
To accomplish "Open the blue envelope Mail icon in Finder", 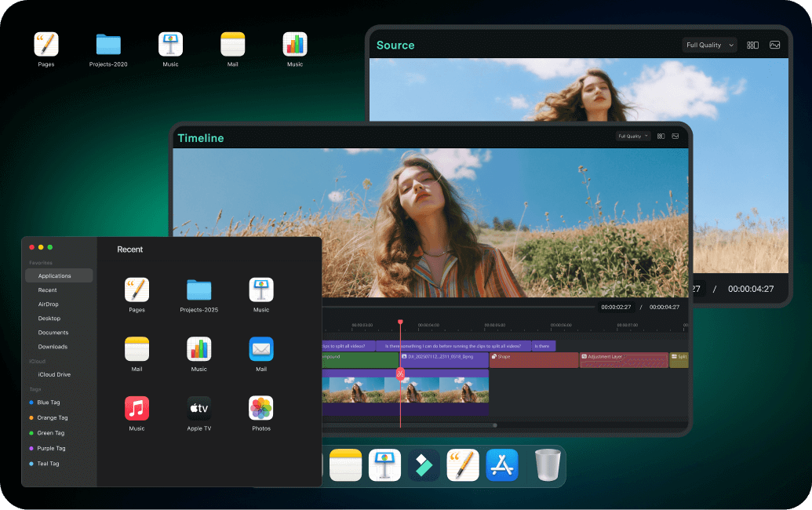I will pyautogui.click(x=261, y=349).
